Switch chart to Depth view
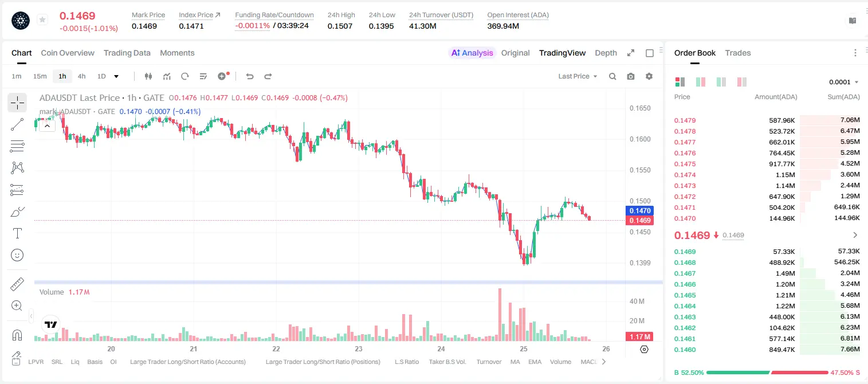868x384 pixels. click(606, 53)
